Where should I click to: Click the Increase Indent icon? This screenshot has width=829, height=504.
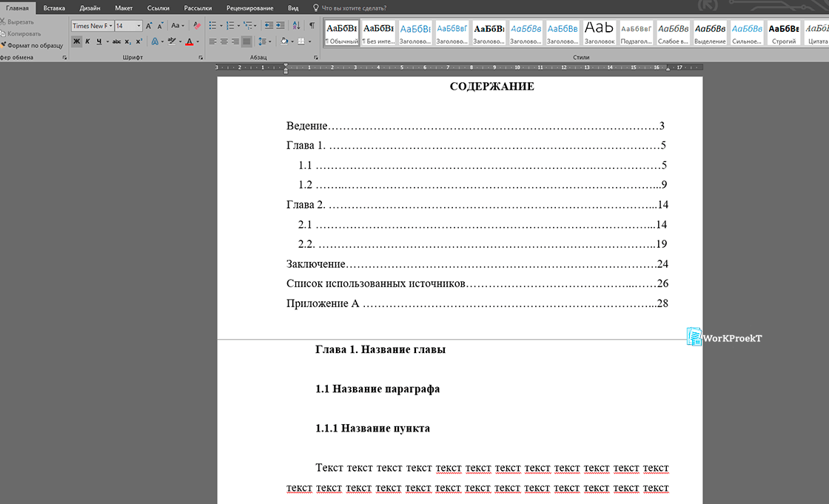[x=280, y=26]
